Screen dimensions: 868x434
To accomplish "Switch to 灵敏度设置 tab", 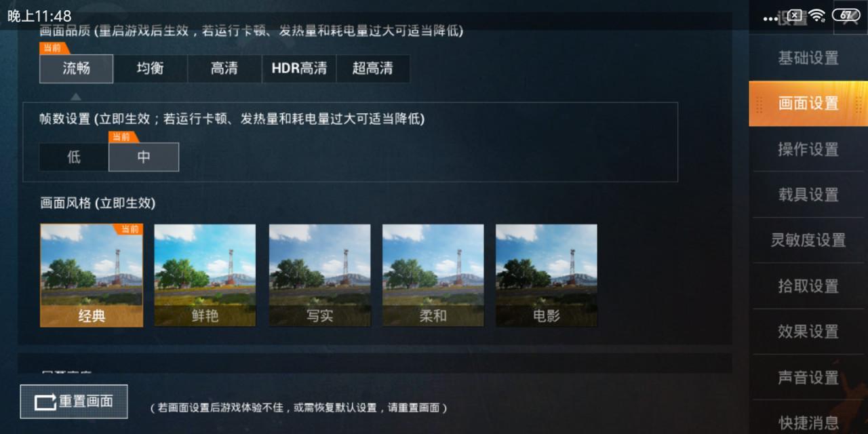I will pos(808,240).
